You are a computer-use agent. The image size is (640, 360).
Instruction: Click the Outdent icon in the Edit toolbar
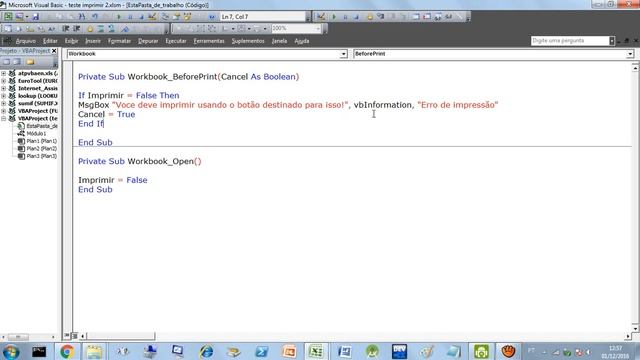[x=76, y=29]
